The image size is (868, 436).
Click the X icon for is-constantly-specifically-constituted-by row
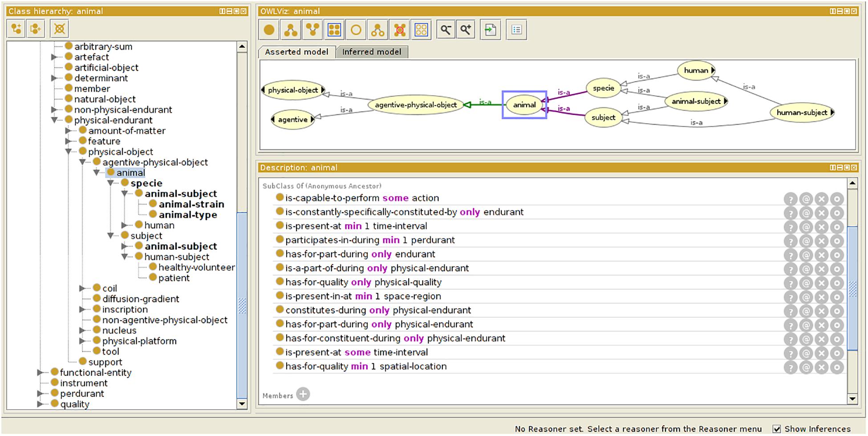pos(822,214)
